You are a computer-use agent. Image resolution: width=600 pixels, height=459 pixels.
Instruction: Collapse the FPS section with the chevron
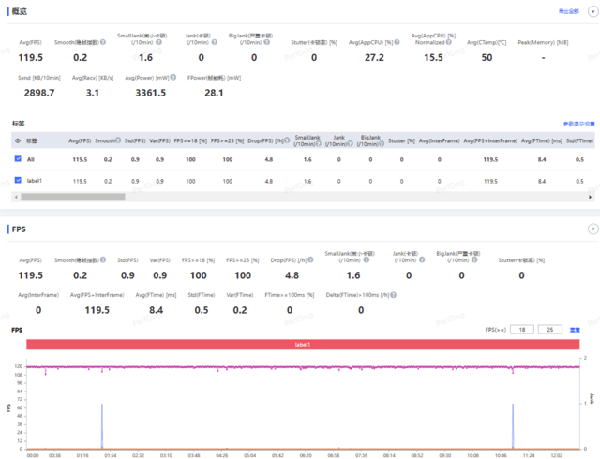click(591, 228)
